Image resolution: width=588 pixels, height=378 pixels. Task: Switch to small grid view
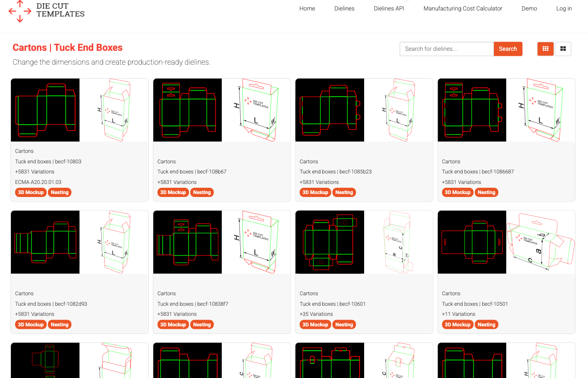pyautogui.click(x=546, y=49)
